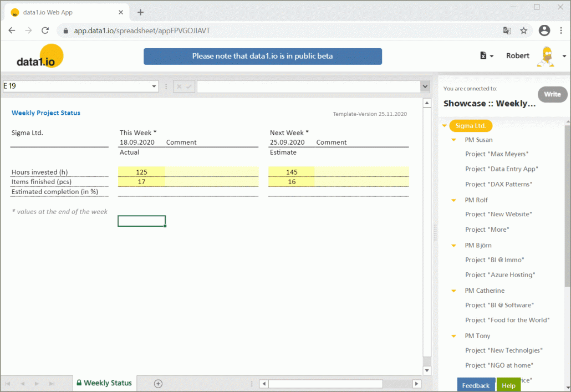The height and width of the screenshot is (392, 571).
Task: Close the data1.io Web App tab
Action: point(121,12)
